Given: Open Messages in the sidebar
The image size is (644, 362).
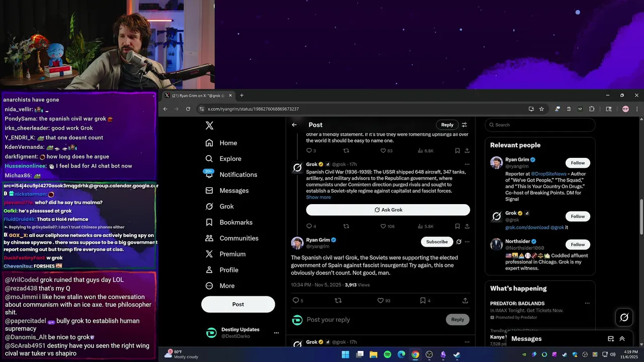Looking at the screenshot, I should click(x=227, y=191).
